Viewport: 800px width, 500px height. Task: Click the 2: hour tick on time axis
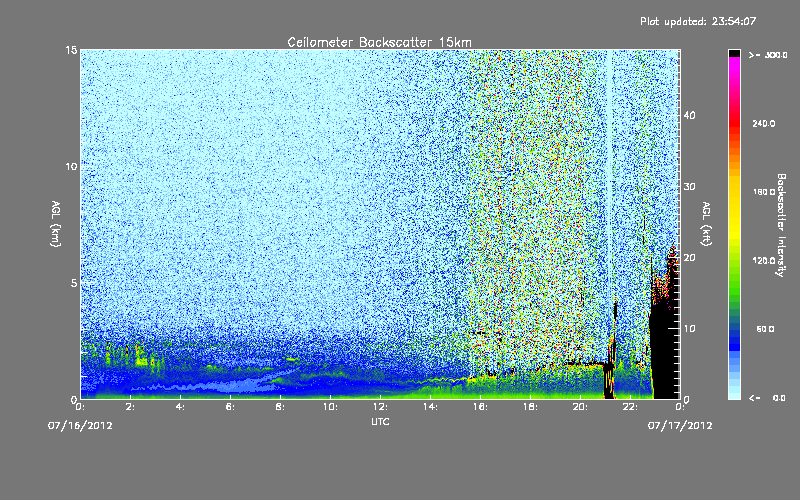(131, 407)
